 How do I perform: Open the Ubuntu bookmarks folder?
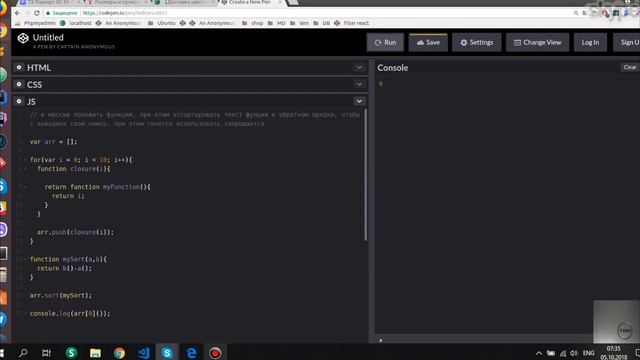tap(162, 23)
